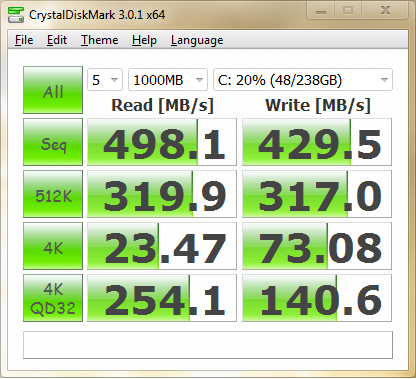
Task: Click Seq write result 429.5
Action: click(x=317, y=142)
